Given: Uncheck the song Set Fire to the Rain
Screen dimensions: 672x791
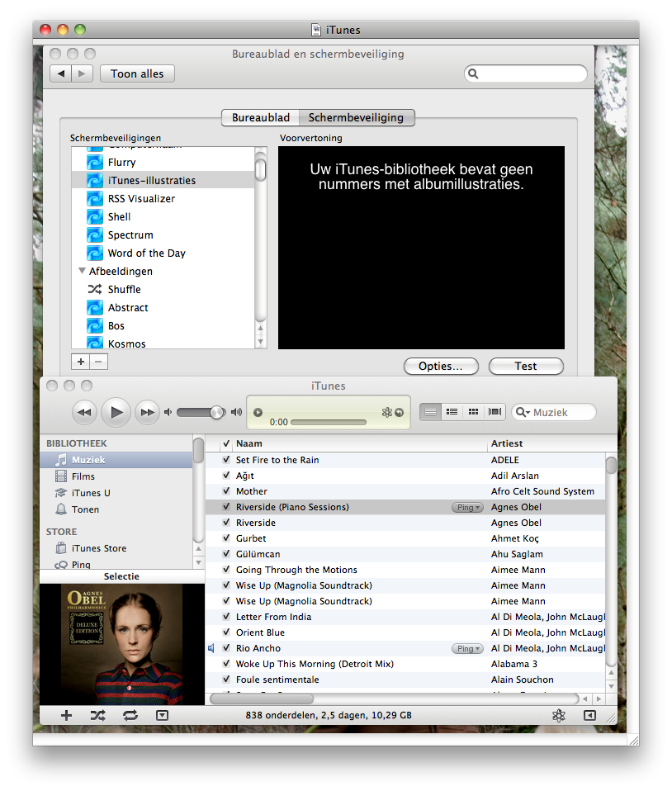Looking at the screenshot, I should tap(226, 460).
